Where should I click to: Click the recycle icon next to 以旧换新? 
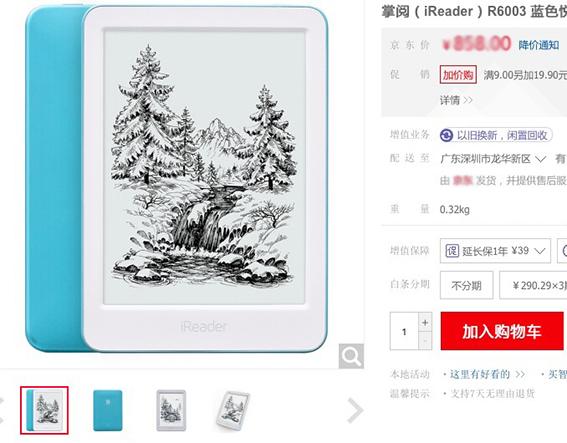(446, 136)
